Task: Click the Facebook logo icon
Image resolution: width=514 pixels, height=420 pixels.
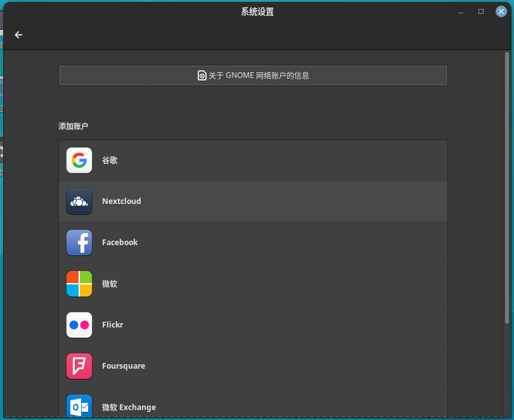Action: 79,243
